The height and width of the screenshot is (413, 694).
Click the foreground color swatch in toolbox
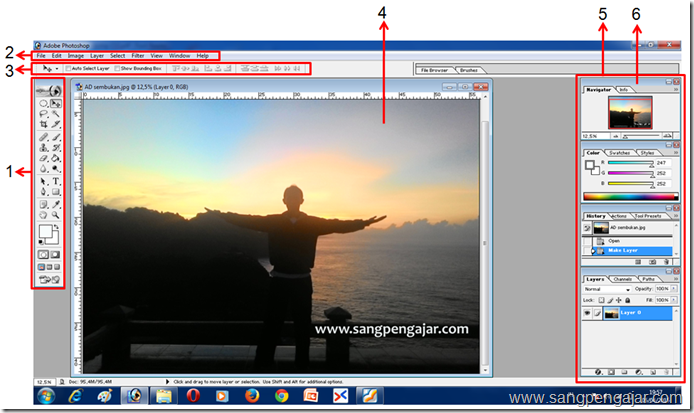point(46,232)
